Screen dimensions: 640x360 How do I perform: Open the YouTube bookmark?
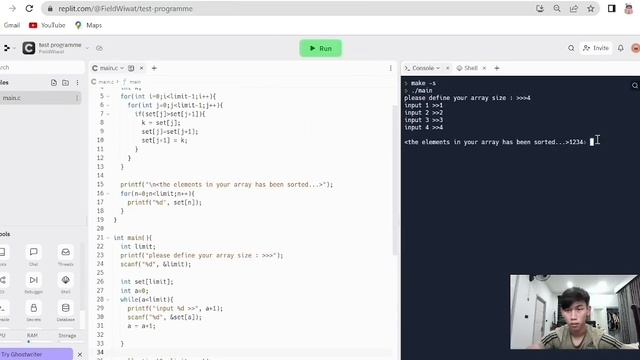point(47,25)
